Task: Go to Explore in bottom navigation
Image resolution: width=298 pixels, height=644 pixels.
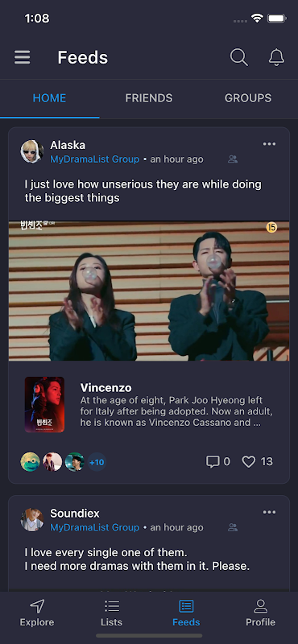Action: (37, 613)
